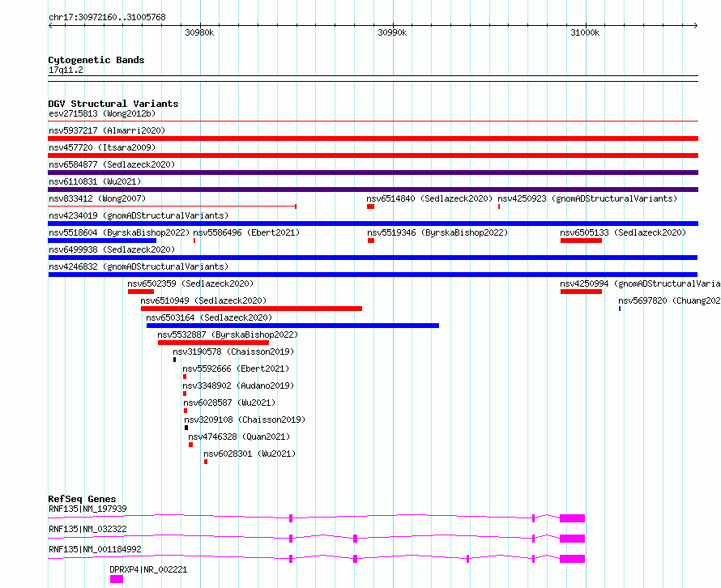Click nsv6028301 (Wu2021) label
This screenshot has height=588, width=721.
pyautogui.click(x=250, y=454)
